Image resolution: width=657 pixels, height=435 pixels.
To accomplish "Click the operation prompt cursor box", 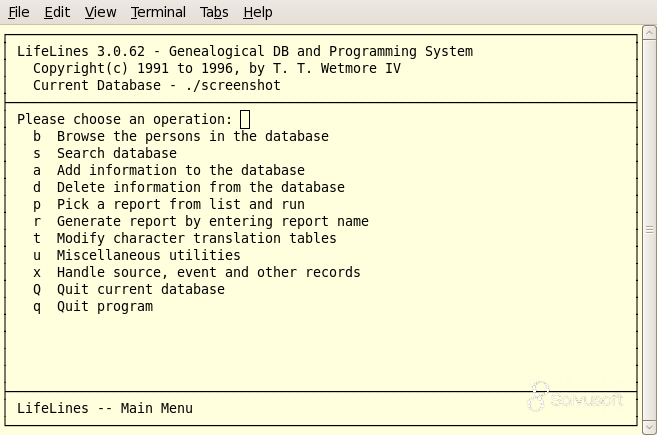I will click(x=245, y=119).
